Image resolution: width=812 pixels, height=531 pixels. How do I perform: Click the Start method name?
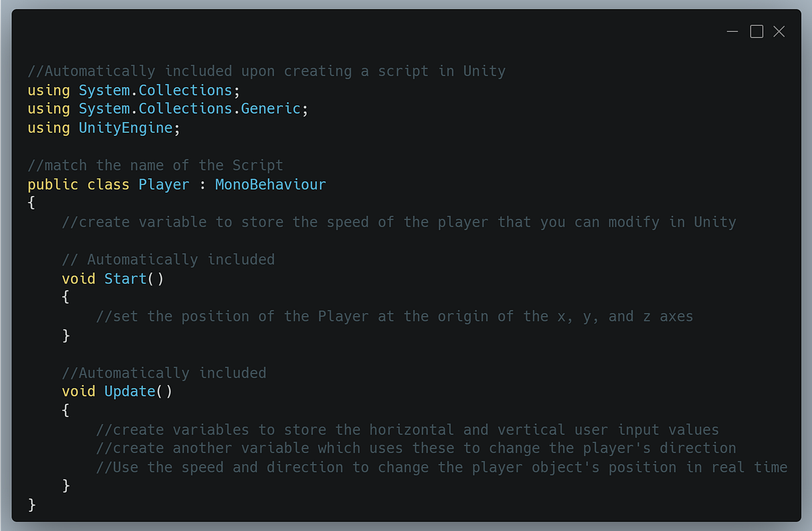125,278
